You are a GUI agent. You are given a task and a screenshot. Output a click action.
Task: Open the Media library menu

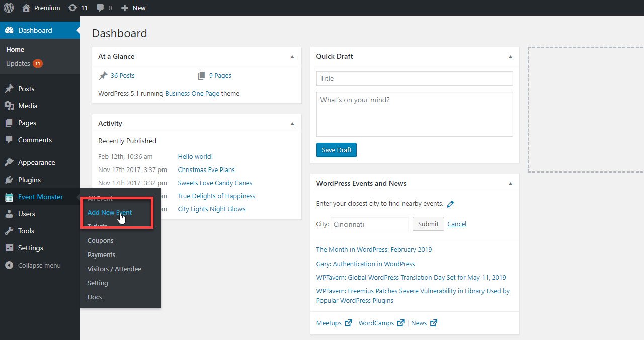pyautogui.click(x=28, y=106)
